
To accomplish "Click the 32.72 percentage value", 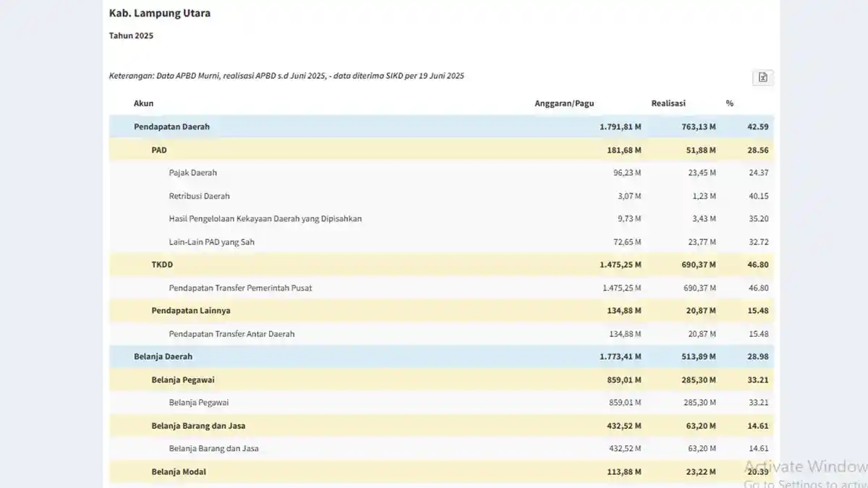I will [x=759, y=241].
